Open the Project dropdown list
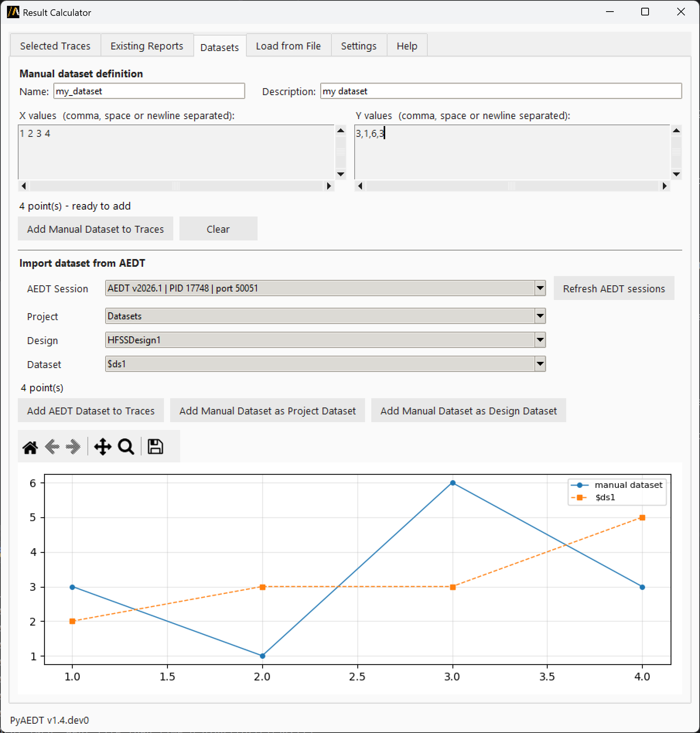 540,316
